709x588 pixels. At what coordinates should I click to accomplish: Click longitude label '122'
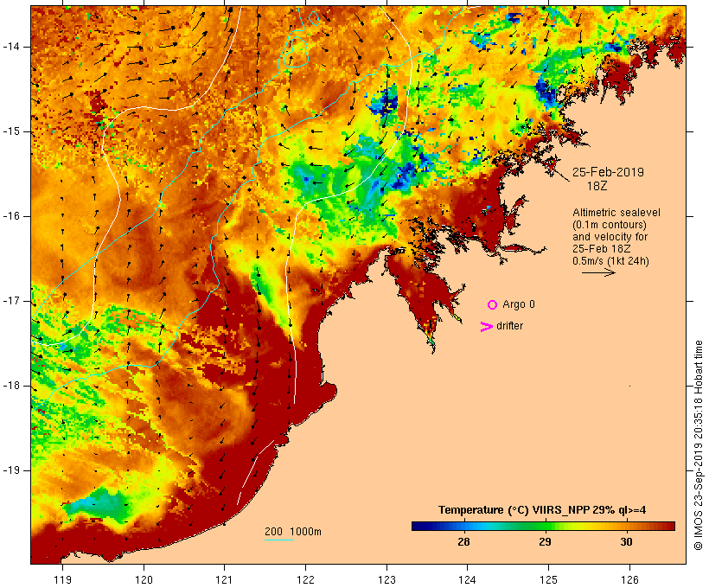coord(306,579)
